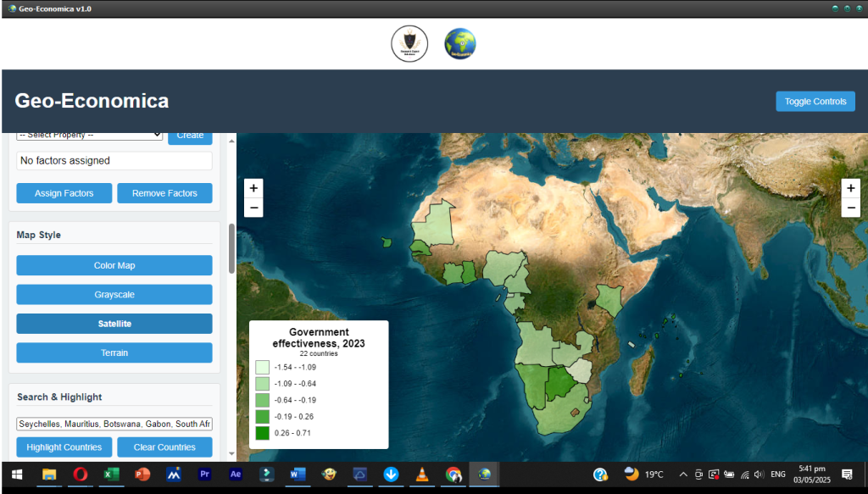Select the Terrain map style
This screenshot has width=868, height=494.
click(x=114, y=352)
